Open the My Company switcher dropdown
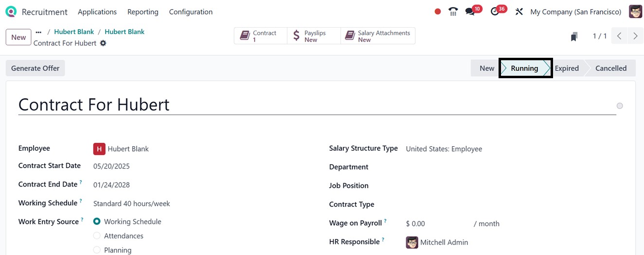The width and height of the screenshot is (644, 255). click(575, 12)
